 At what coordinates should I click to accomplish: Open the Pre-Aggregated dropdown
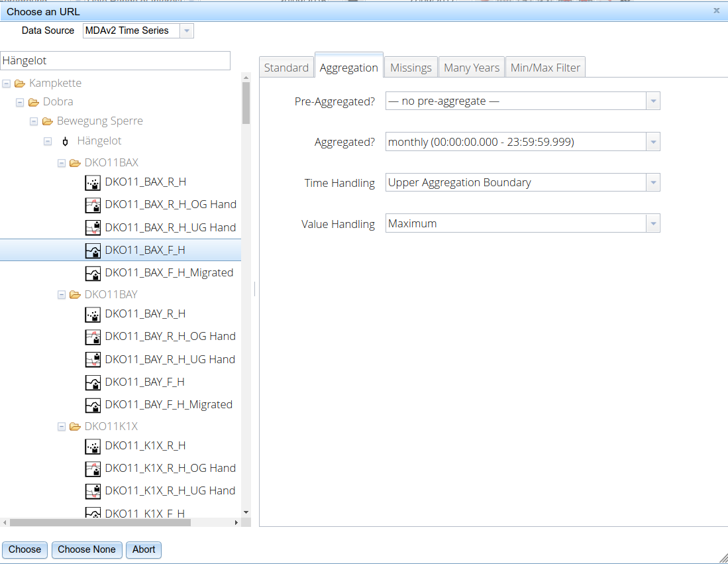coord(653,101)
